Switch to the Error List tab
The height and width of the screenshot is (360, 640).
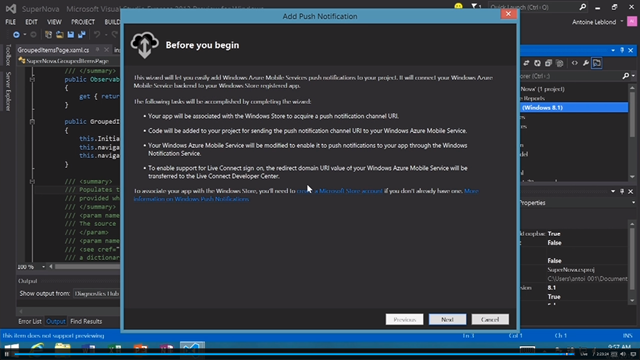point(30,322)
